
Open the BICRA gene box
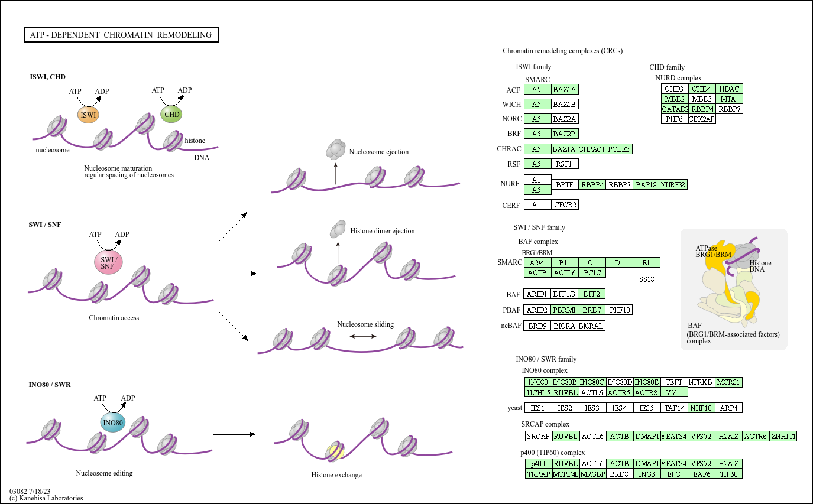point(565,326)
